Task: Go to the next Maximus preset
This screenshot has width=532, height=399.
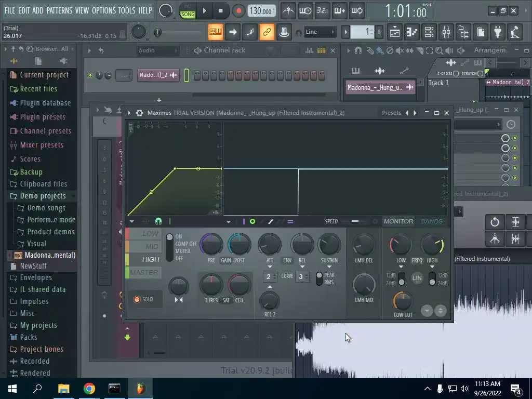Action: tap(415, 113)
